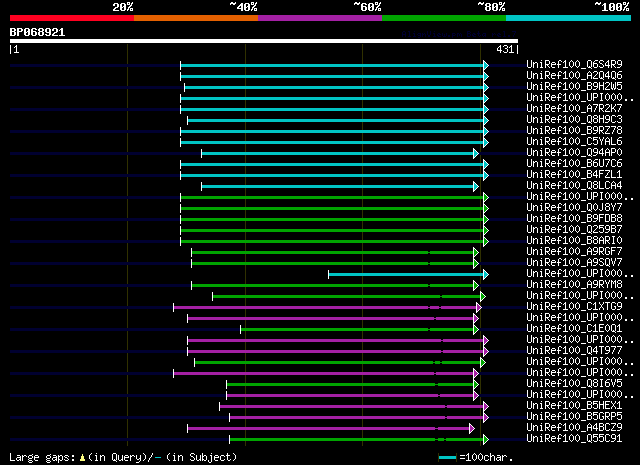Click the green alignment bar for Q0J8Y7
Viewport: 640px width, 465px height.
click(x=332, y=209)
